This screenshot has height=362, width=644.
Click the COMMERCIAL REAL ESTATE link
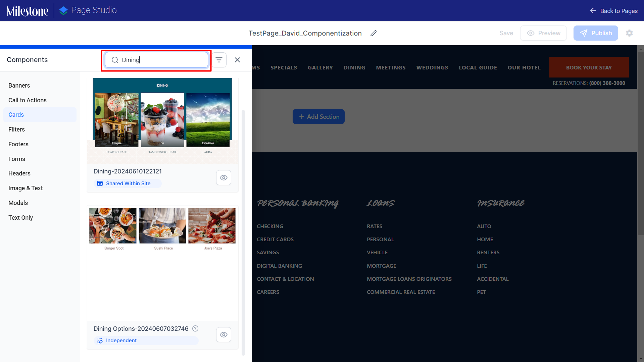401,292
